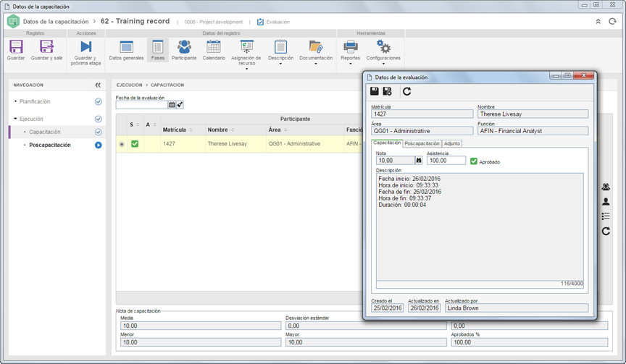Expand Descripción dropdown arrow
The width and height of the screenshot is (626, 364).
(x=280, y=64)
